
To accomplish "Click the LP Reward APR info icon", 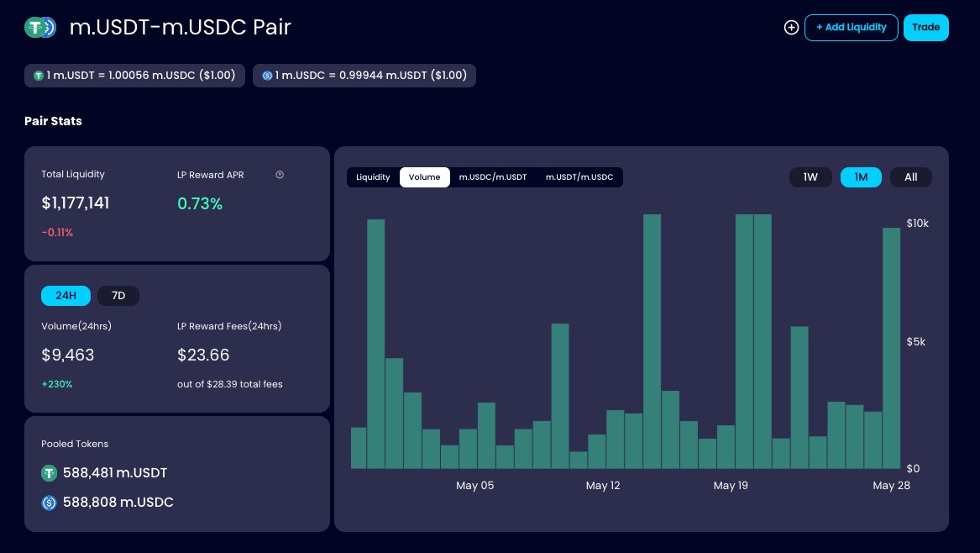I will coord(280,175).
